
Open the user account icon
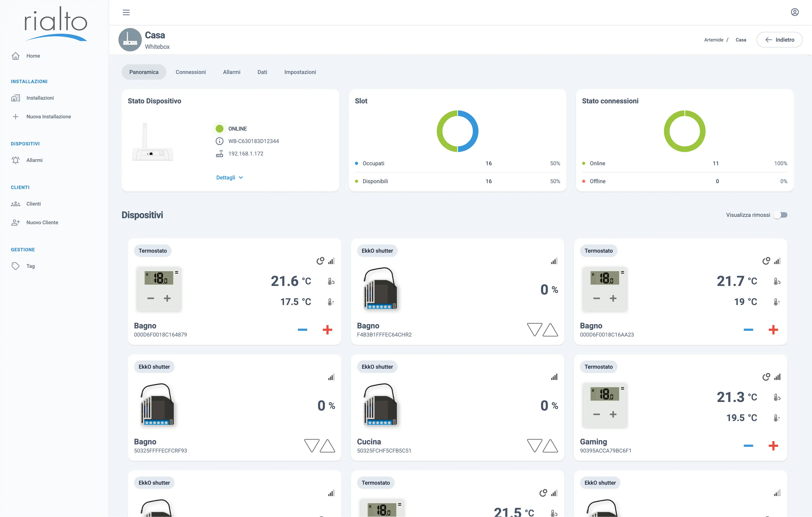tap(794, 12)
